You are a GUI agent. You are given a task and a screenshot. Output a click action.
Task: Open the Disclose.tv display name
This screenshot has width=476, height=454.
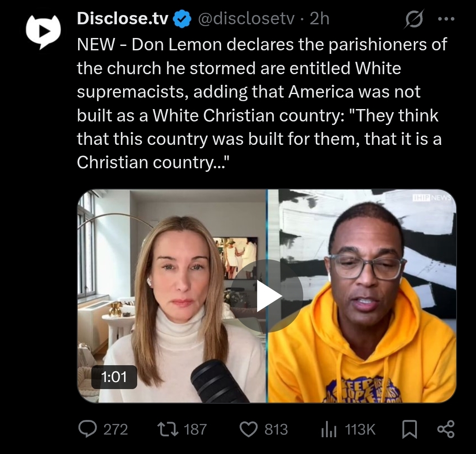coord(122,19)
